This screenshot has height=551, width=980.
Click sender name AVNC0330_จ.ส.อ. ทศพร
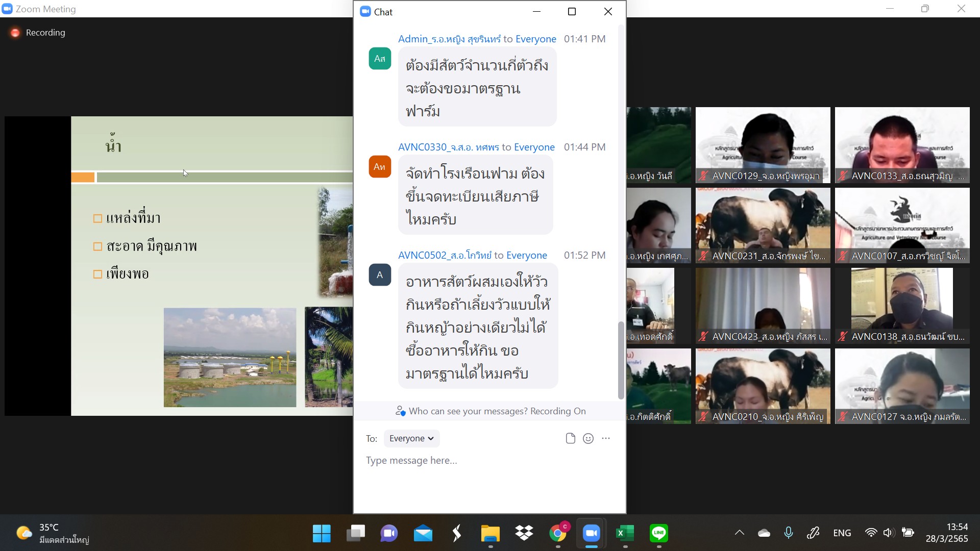click(449, 147)
